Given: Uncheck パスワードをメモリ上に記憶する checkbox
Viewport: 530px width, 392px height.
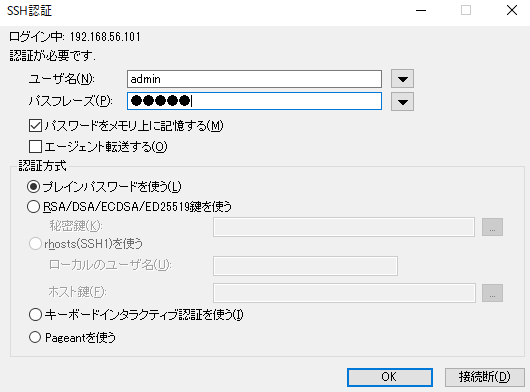Looking at the screenshot, I should tap(35, 125).
